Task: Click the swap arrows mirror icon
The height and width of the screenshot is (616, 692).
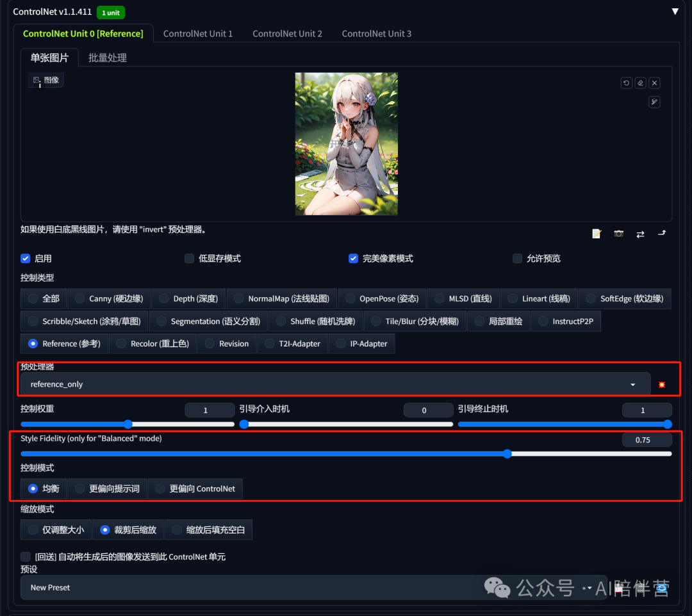Action: click(640, 234)
